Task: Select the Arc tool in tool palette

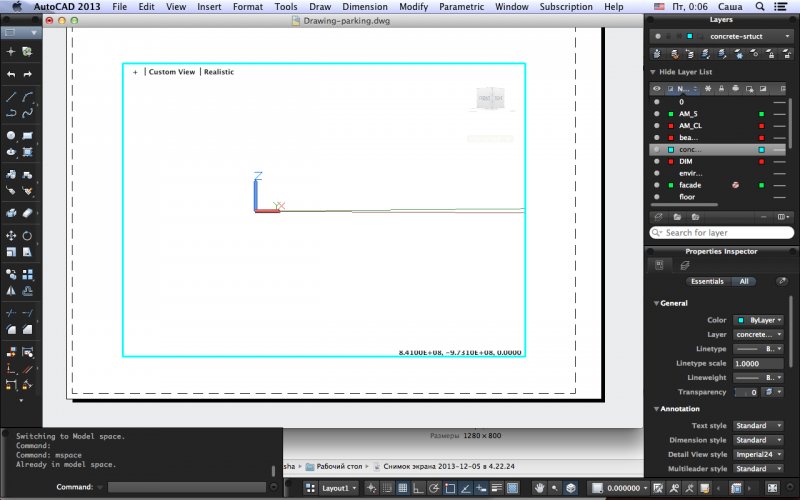Action: 28,96
